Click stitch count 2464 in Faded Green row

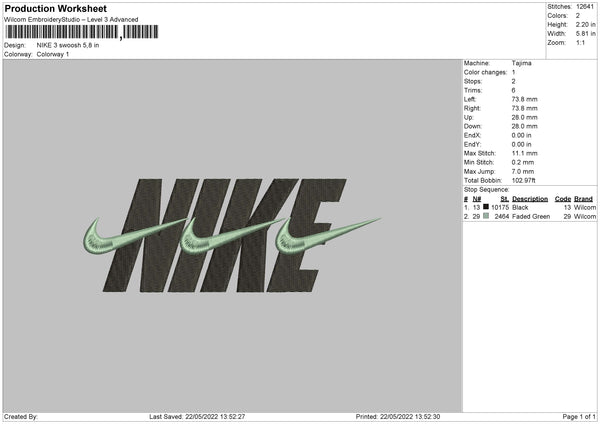(502, 217)
